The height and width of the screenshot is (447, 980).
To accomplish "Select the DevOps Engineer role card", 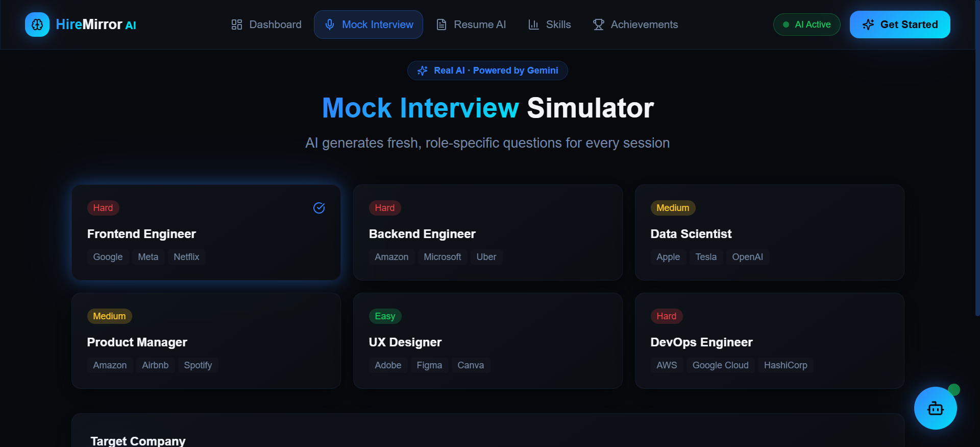I will (x=770, y=341).
